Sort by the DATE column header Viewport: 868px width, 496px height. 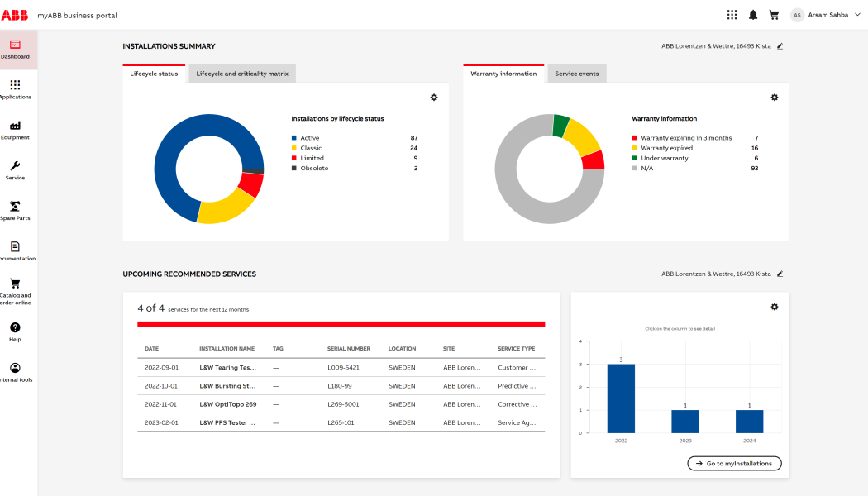click(x=151, y=349)
